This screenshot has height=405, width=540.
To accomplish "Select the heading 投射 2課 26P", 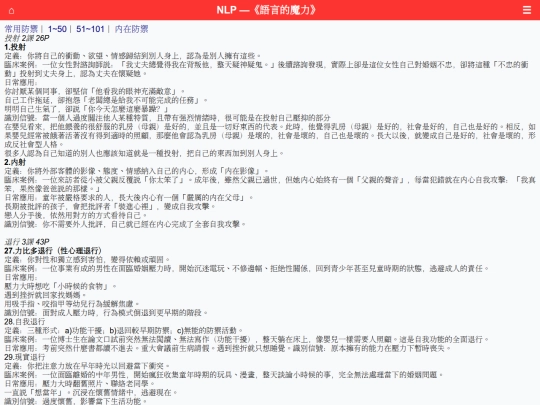I will point(27,38).
